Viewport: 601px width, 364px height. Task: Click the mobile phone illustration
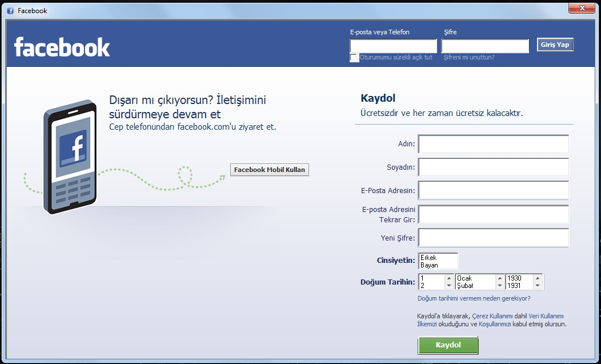pos(70,157)
